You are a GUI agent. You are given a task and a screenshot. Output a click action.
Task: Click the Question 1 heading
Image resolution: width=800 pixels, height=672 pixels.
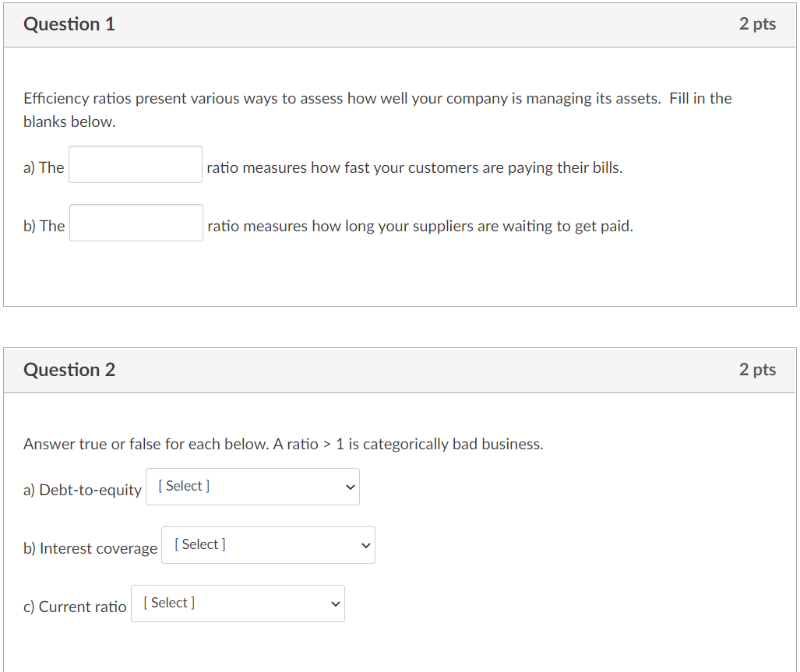click(x=69, y=24)
